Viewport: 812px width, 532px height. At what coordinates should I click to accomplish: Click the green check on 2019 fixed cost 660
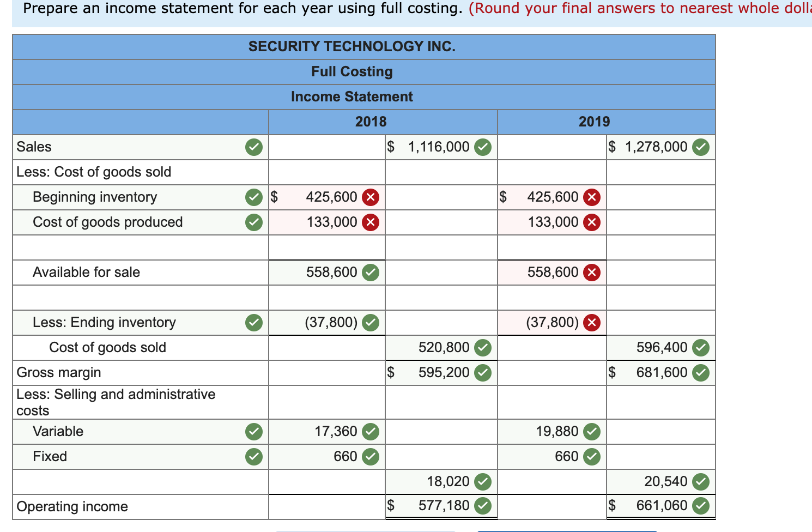592,456
